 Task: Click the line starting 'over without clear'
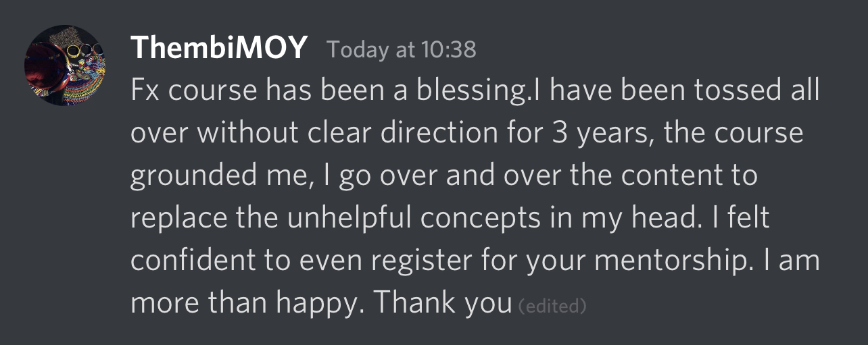click(x=466, y=134)
